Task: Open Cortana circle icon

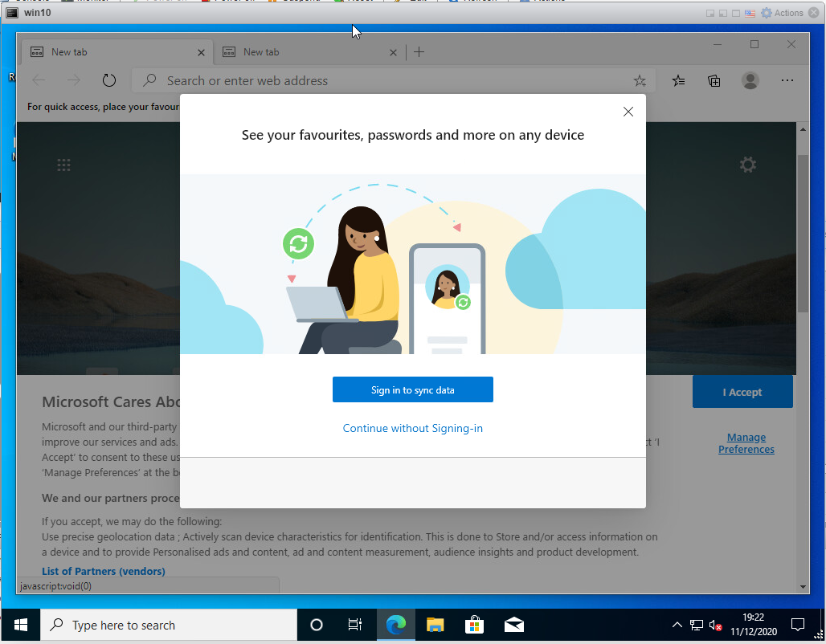Action: coord(316,625)
